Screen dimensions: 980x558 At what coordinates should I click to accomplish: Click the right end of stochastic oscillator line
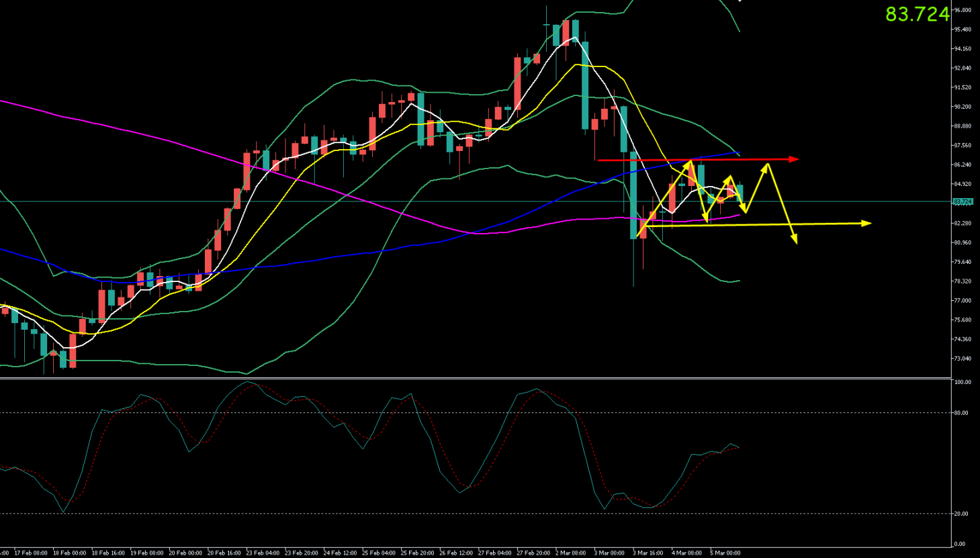[739, 447]
